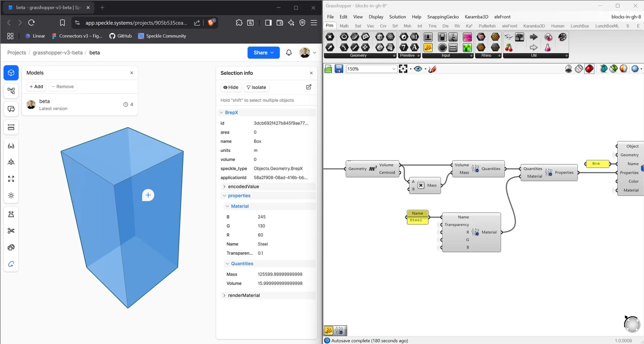Save document with Grasshopper blue floppy icon
Viewport: 644px width, 344px height.
[x=339, y=69]
